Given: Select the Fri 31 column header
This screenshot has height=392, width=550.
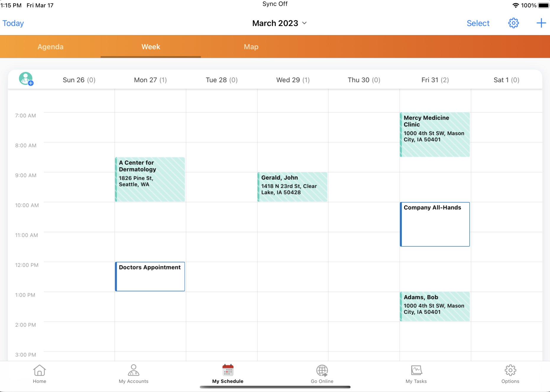Looking at the screenshot, I should tap(435, 80).
